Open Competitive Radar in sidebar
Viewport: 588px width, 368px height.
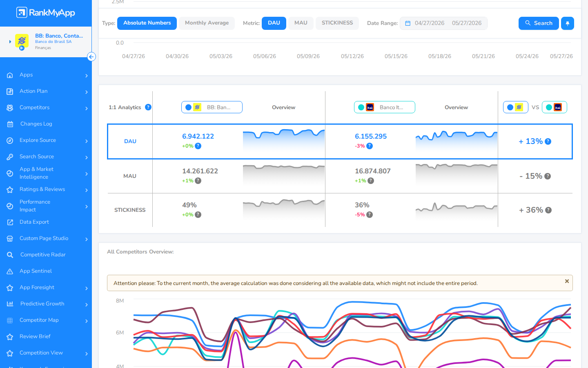click(43, 255)
